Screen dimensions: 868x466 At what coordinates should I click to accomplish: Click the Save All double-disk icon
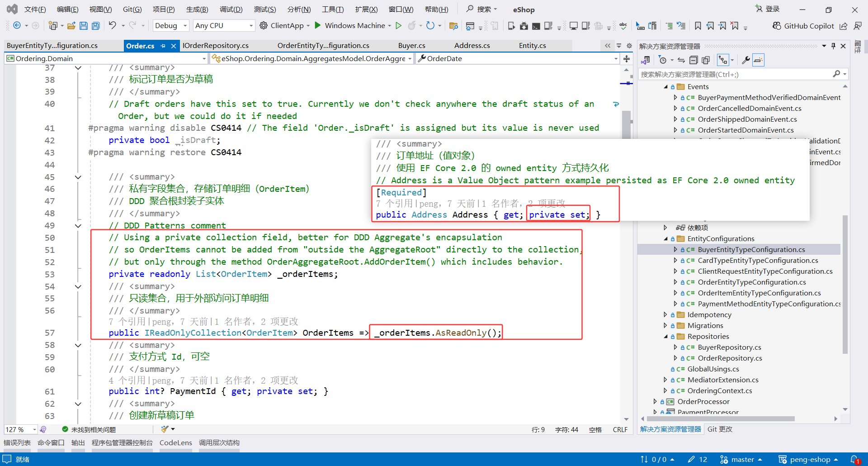(x=96, y=26)
